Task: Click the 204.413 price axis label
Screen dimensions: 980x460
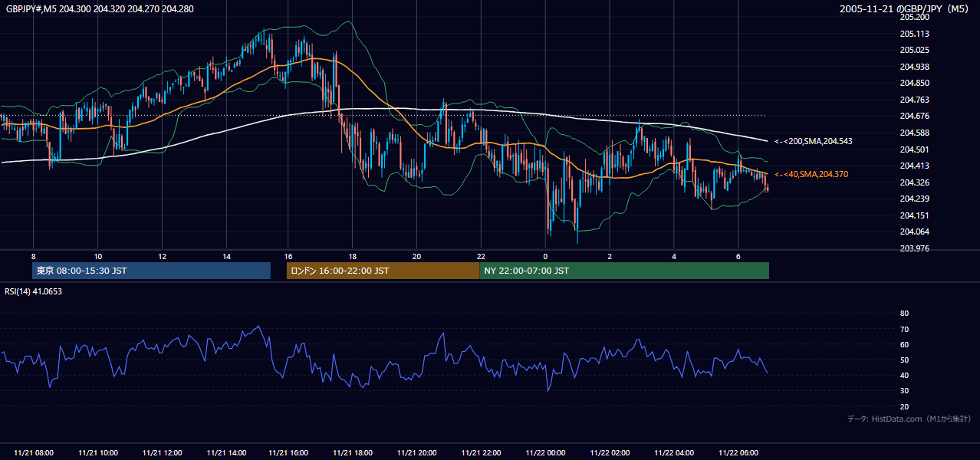Action: [x=915, y=166]
